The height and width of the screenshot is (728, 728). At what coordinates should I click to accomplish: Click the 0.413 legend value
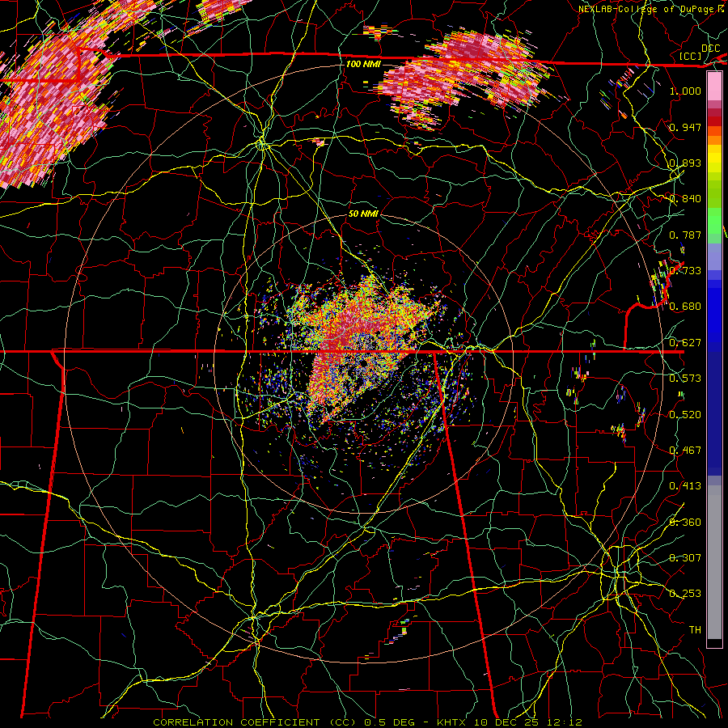pos(685,486)
